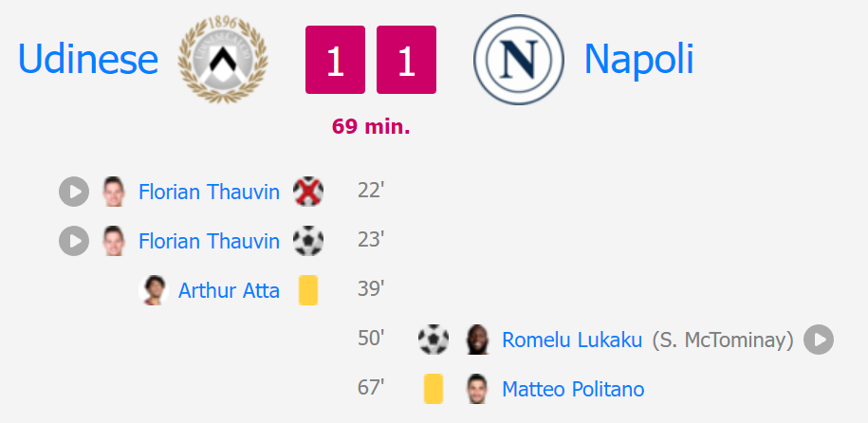
Task: Click the missed penalty ball icon
Action: (x=308, y=192)
